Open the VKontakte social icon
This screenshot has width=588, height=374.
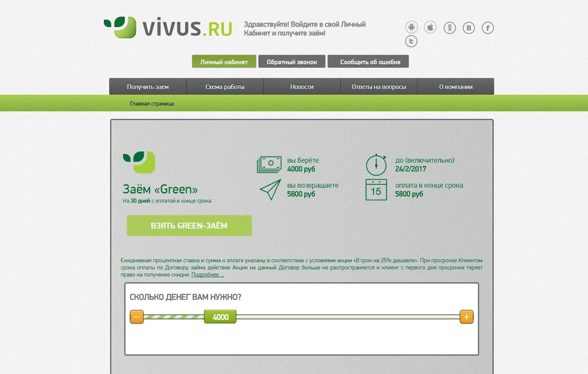pyautogui.click(x=469, y=28)
